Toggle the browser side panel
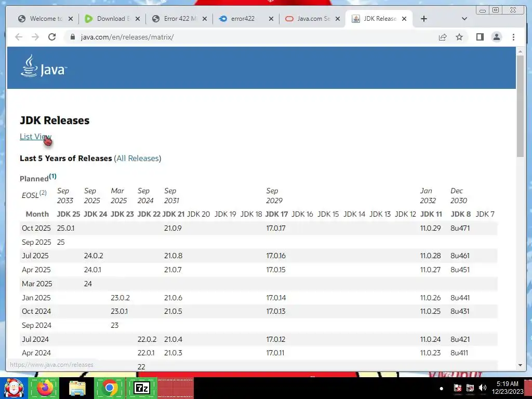Image resolution: width=532 pixels, height=399 pixels. (x=480, y=37)
